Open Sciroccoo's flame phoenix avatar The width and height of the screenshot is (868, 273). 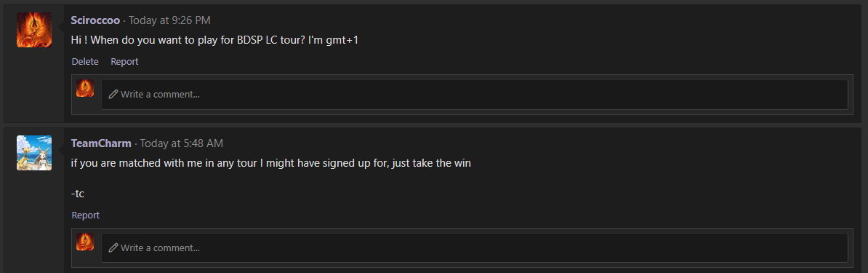pyautogui.click(x=34, y=30)
